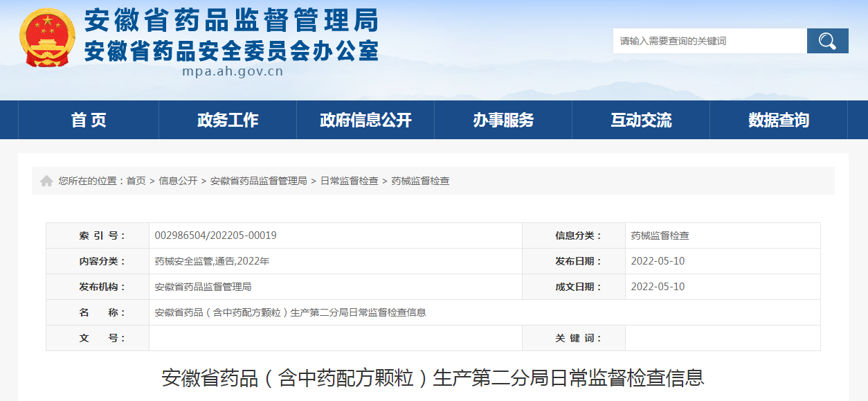The image size is (868, 401).
Task: Open the 办事服务 navigation menu
Action: tap(503, 120)
